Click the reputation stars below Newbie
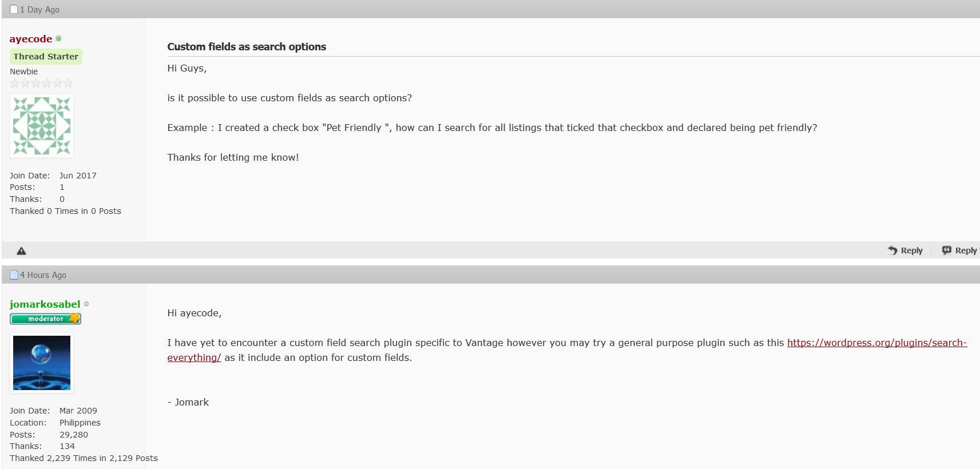The image size is (980, 469). pyautogui.click(x=41, y=84)
